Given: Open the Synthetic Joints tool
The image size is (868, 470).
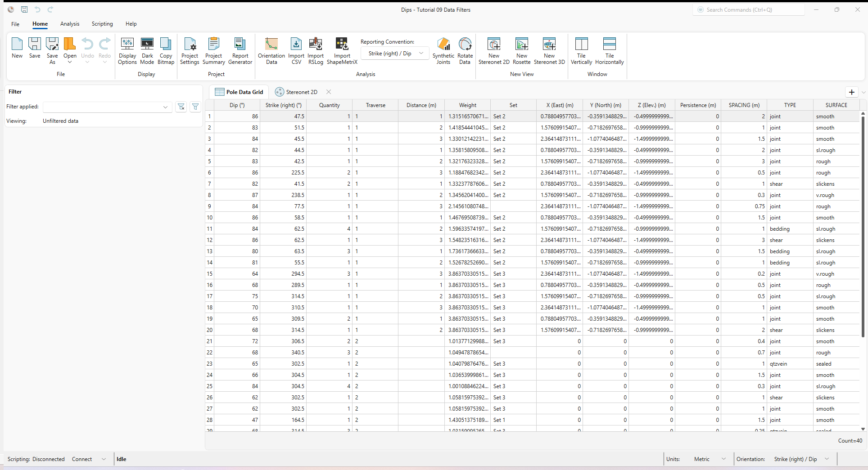Looking at the screenshot, I should (443, 49).
